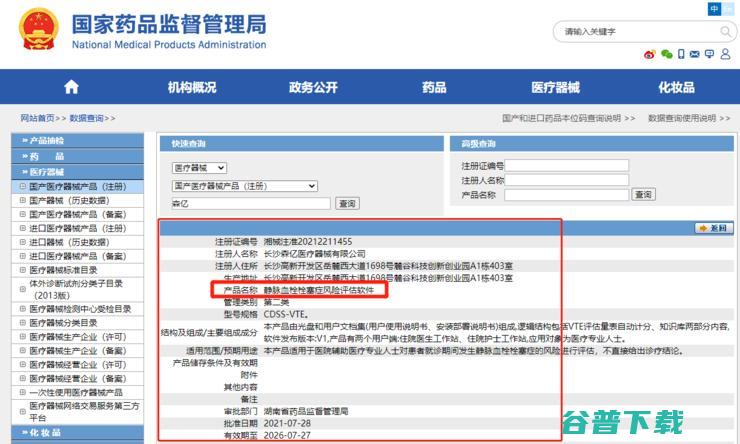Select 医疗器械生产企业（许可） in sidebar
The image size is (740, 444).
[x=78, y=337]
